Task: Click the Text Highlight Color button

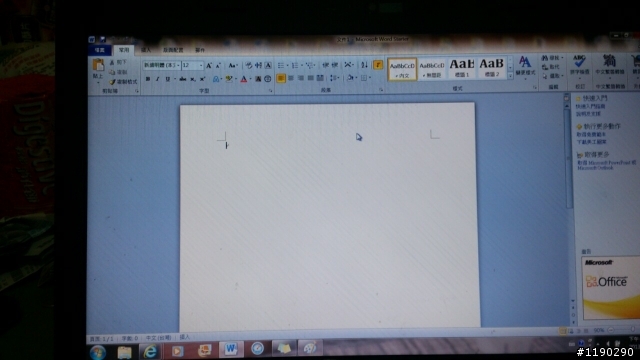Action: 229,79
